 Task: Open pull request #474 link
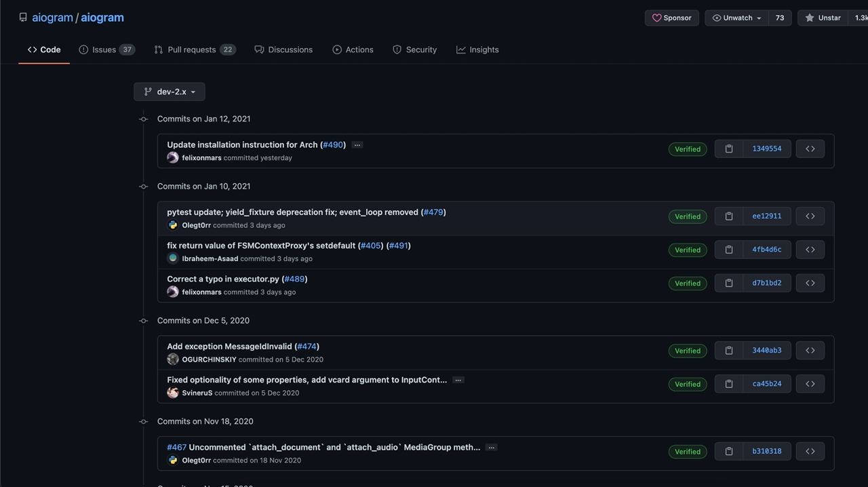(x=307, y=346)
